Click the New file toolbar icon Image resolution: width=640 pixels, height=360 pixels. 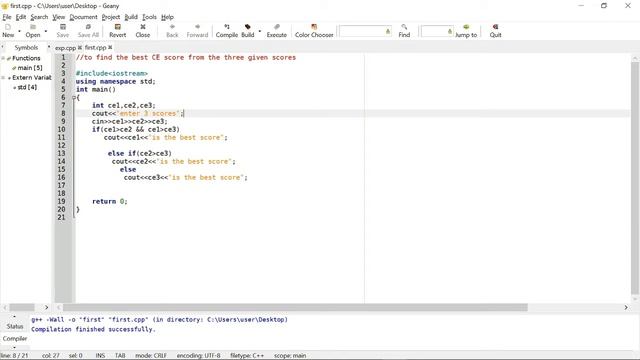(8, 31)
